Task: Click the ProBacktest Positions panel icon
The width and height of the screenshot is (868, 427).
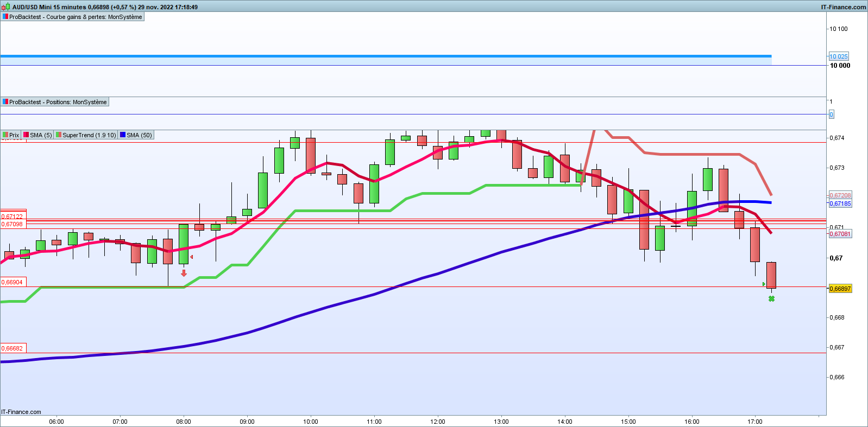Action: (x=5, y=102)
